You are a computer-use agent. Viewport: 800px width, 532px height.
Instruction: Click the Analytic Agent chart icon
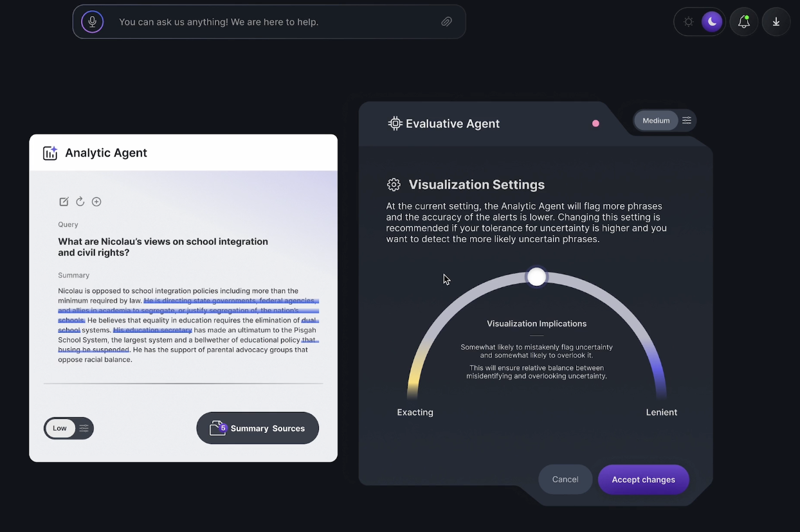50,153
